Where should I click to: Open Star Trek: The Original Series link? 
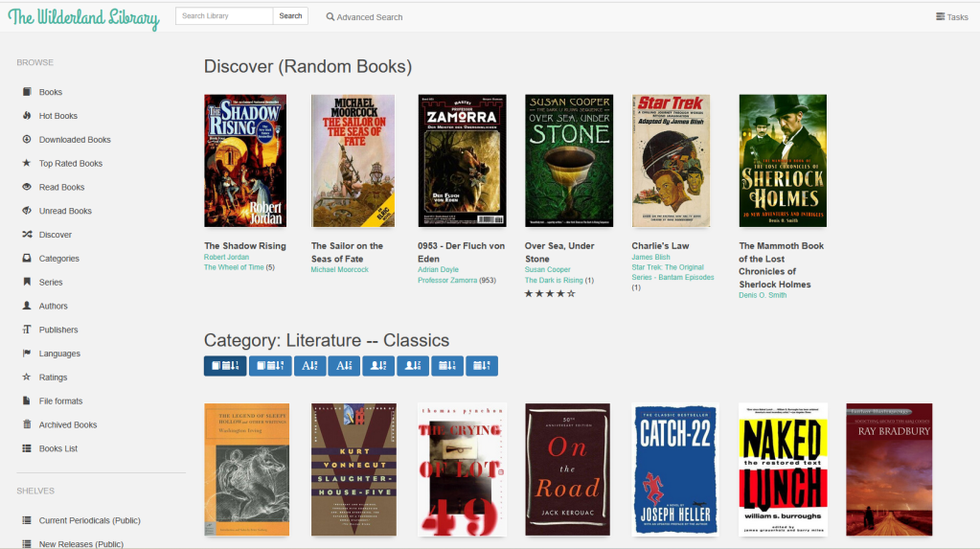click(672, 272)
